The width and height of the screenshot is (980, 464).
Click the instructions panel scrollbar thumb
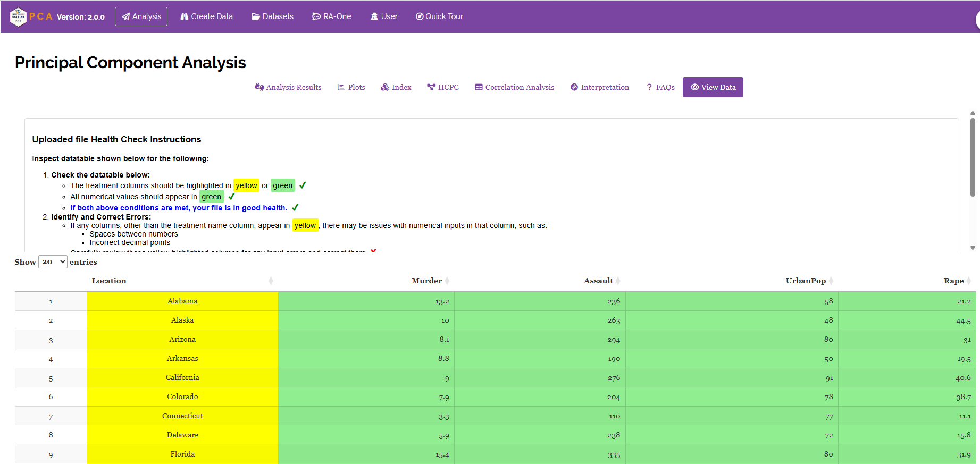point(973,157)
